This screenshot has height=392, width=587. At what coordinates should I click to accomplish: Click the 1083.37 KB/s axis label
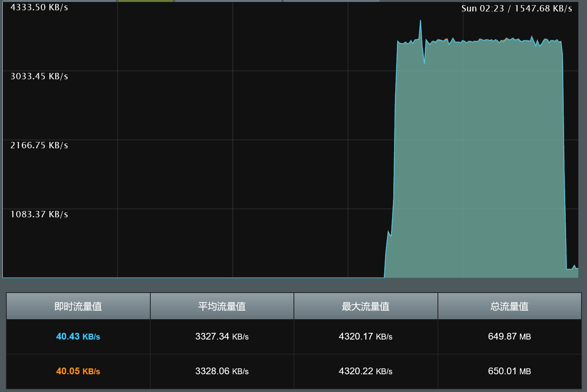[x=39, y=215]
